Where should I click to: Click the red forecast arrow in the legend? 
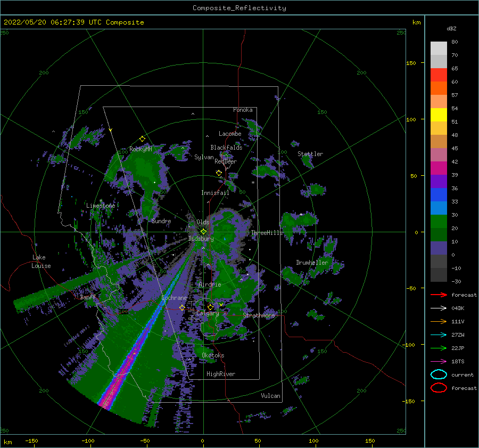pos(439,295)
